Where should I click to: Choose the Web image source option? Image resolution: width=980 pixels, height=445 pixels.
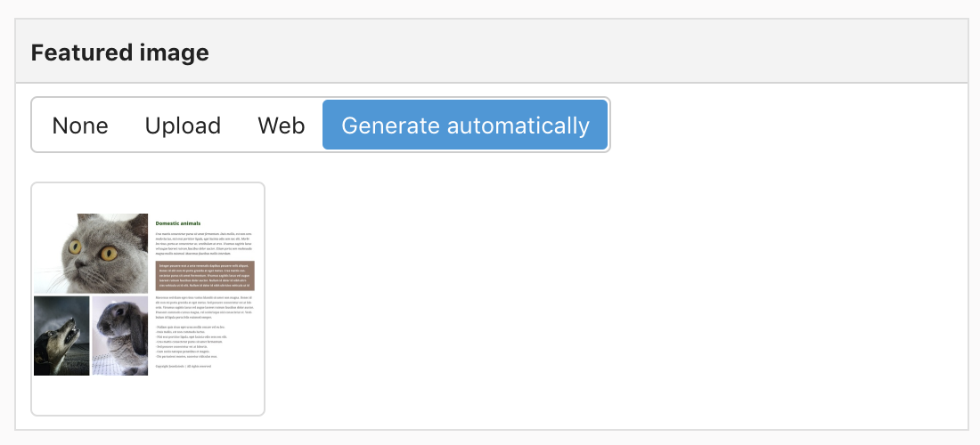tap(281, 125)
